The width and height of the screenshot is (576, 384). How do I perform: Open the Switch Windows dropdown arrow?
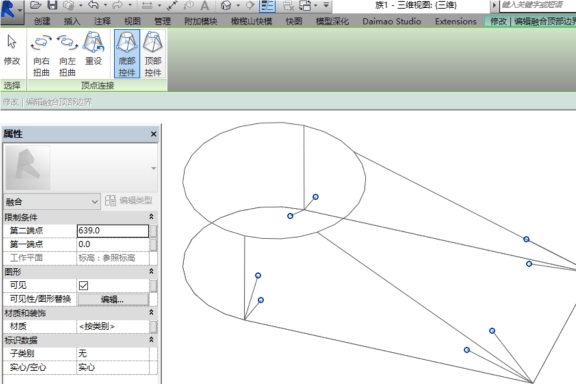tap(316, 5)
